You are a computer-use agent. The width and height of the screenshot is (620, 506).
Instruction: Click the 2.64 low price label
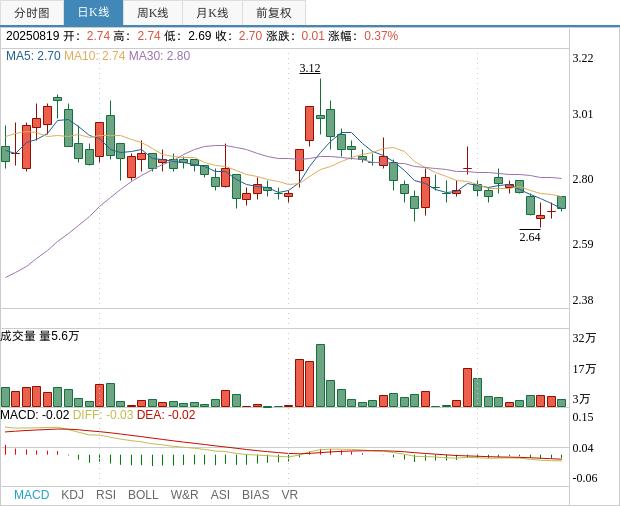[530, 237]
